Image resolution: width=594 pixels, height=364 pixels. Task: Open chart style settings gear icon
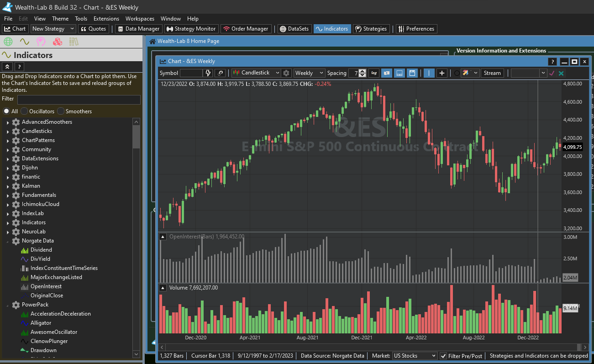[x=286, y=73]
